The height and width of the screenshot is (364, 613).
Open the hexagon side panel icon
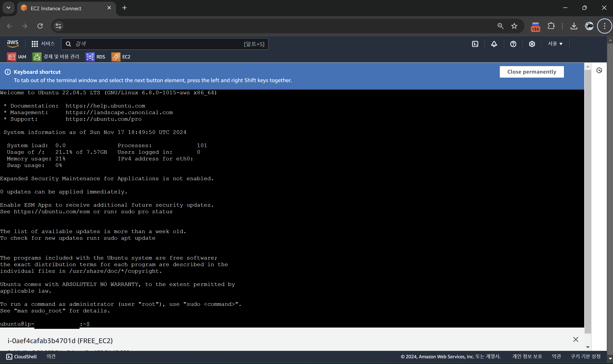tap(599, 71)
